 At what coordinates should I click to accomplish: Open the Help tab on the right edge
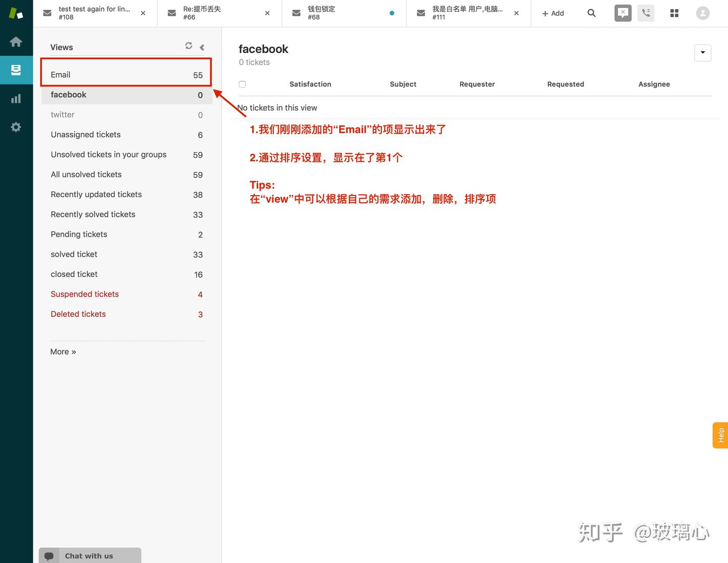(720, 435)
